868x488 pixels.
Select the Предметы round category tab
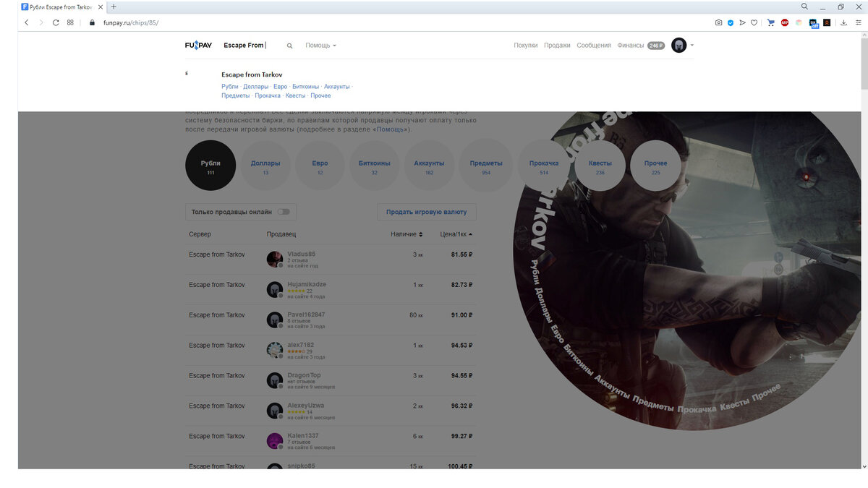pos(486,166)
